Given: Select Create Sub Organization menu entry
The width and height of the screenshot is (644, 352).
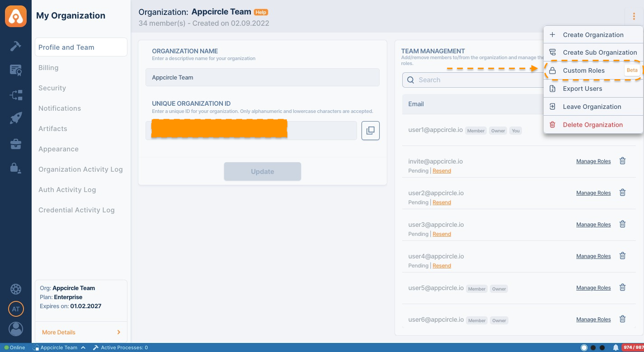Looking at the screenshot, I should (x=593, y=52).
